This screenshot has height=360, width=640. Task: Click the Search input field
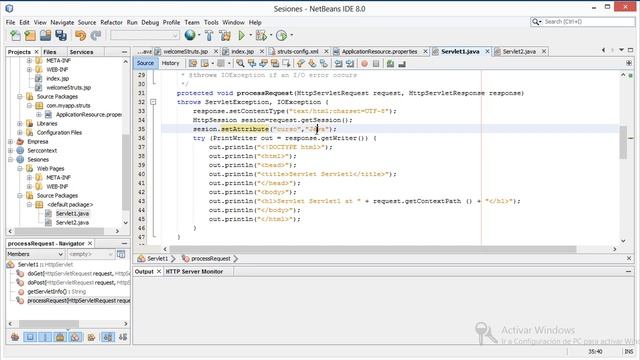588,22
